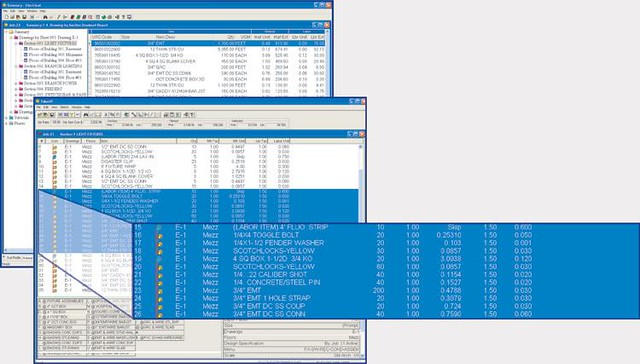
Task: Click the Takeoff list vertical scrollbar
Action: point(361,182)
